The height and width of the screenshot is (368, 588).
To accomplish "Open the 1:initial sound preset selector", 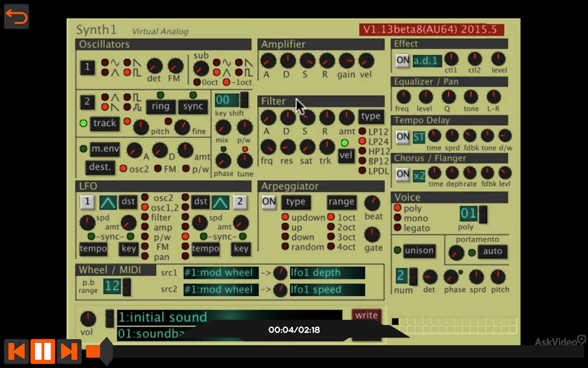I will [230, 317].
